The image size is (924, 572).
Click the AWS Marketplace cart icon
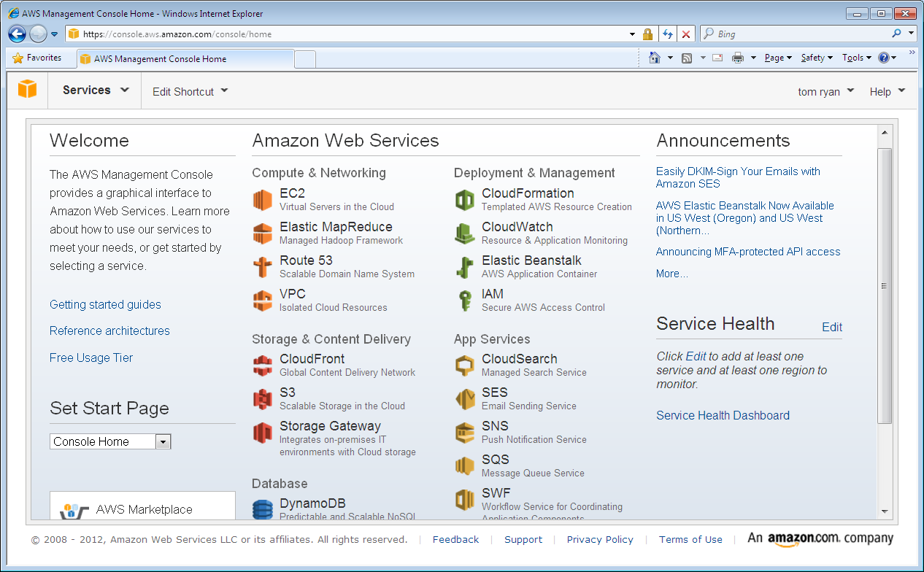pos(74,510)
